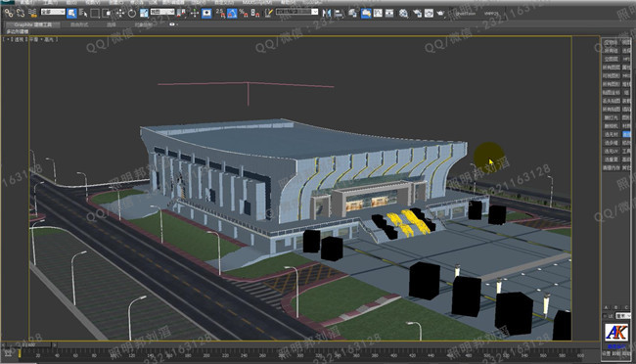Switch to the 选择 ribbon tab
The height and width of the screenshot is (364, 636).
tap(112, 24)
